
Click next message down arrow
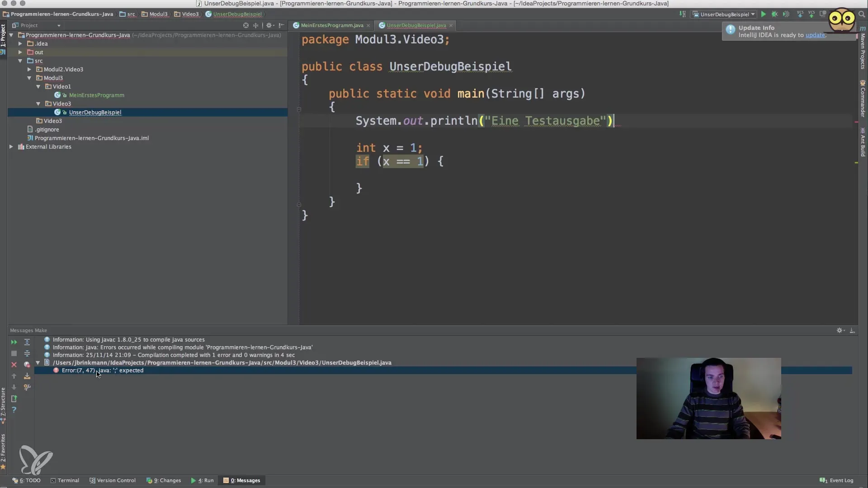pos(14,387)
